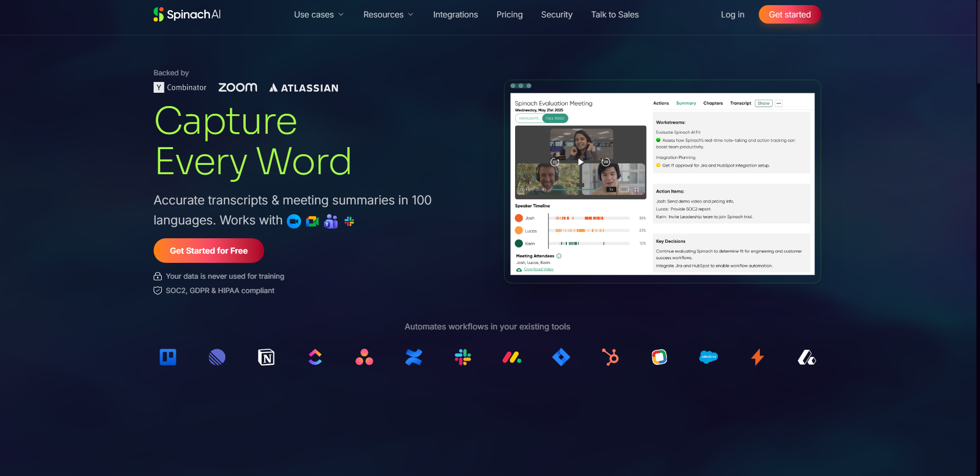Image resolution: width=980 pixels, height=476 pixels.
Task: Open the Transcript tab
Action: (x=740, y=104)
